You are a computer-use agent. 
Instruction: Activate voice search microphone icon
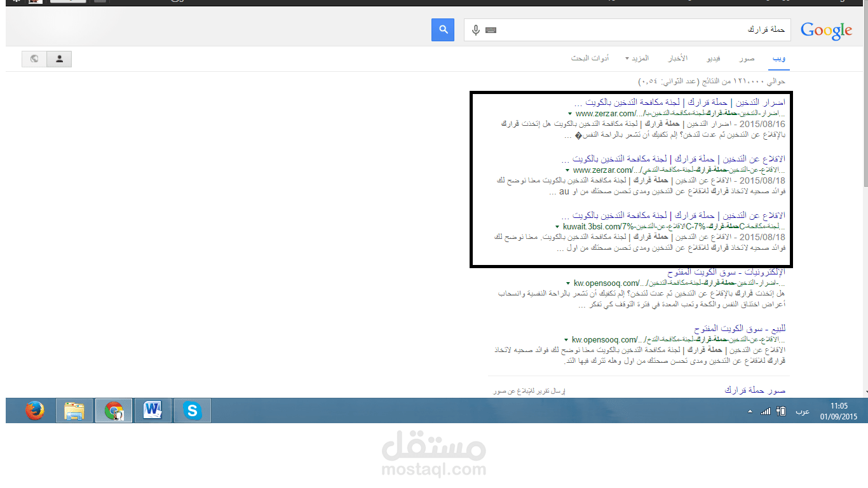click(476, 30)
